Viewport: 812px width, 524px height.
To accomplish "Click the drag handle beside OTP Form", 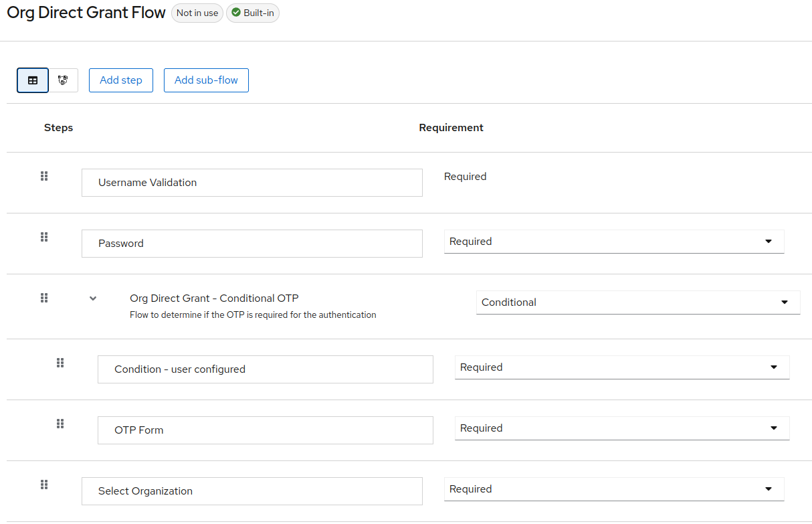I will tap(60, 423).
